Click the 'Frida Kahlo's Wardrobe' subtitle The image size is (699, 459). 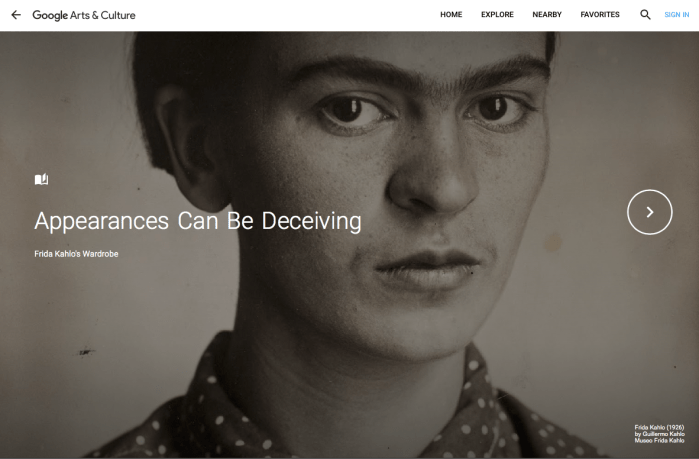[76, 254]
